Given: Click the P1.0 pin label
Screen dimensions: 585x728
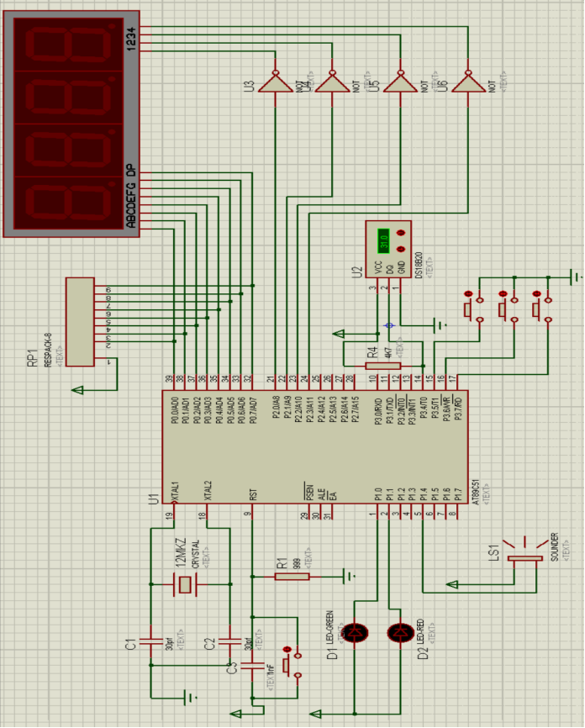Looking at the screenshot, I should click(378, 494).
